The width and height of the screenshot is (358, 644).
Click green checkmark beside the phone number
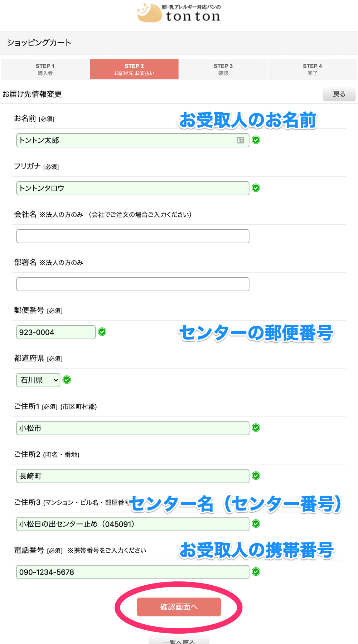pyautogui.click(x=256, y=572)
